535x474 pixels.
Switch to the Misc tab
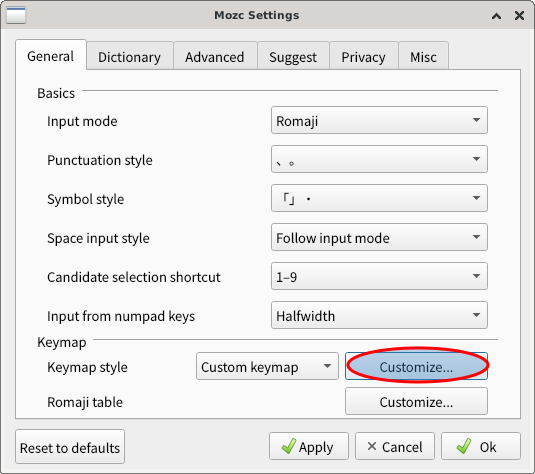(x=423, y=56)
